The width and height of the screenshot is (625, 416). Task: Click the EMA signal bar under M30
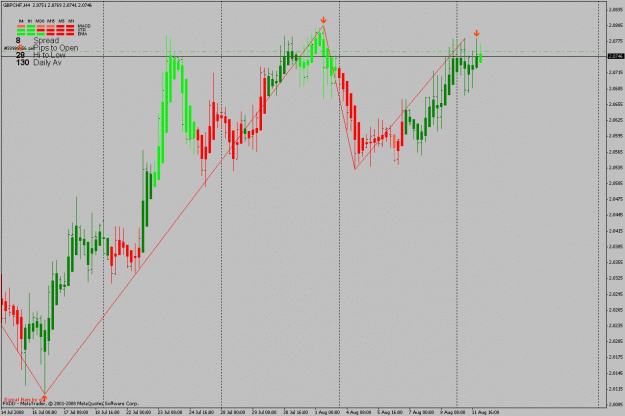[x=41, y=34]
